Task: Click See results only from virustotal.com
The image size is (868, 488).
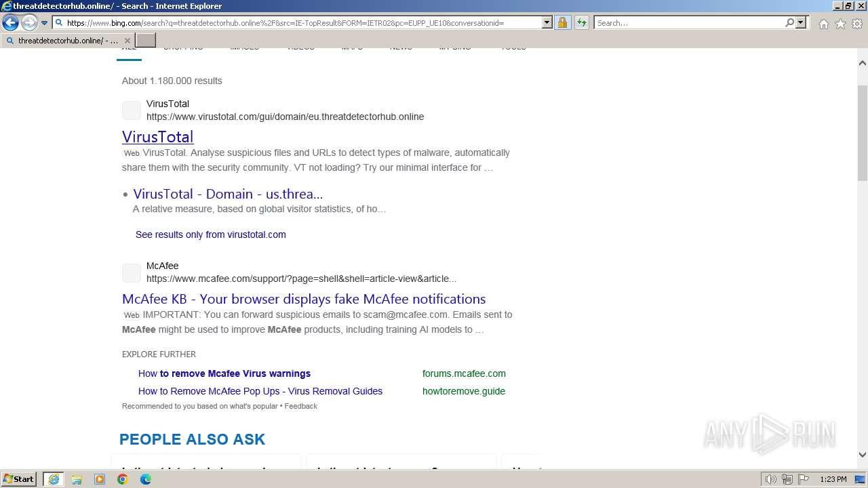Action: (210, 235)
